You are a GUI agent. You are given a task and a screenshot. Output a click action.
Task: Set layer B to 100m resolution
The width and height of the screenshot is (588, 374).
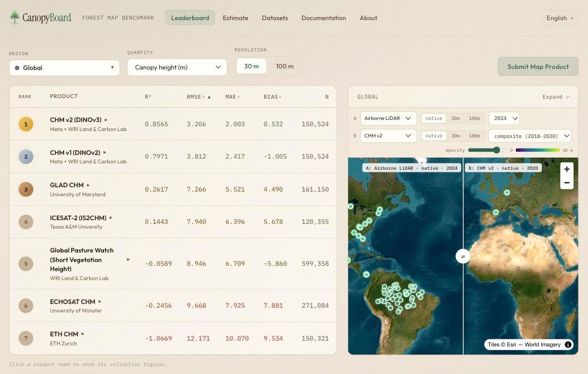pos(474,136)
